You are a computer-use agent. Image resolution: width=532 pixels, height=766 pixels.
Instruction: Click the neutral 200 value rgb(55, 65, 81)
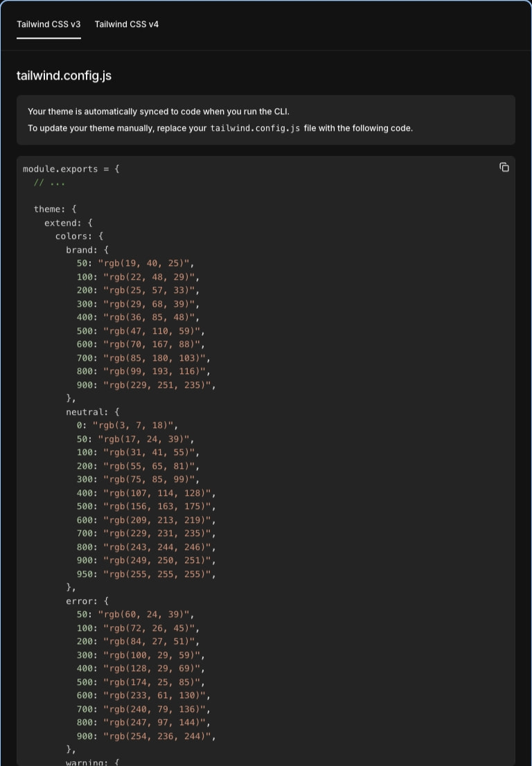coord(148,466)
